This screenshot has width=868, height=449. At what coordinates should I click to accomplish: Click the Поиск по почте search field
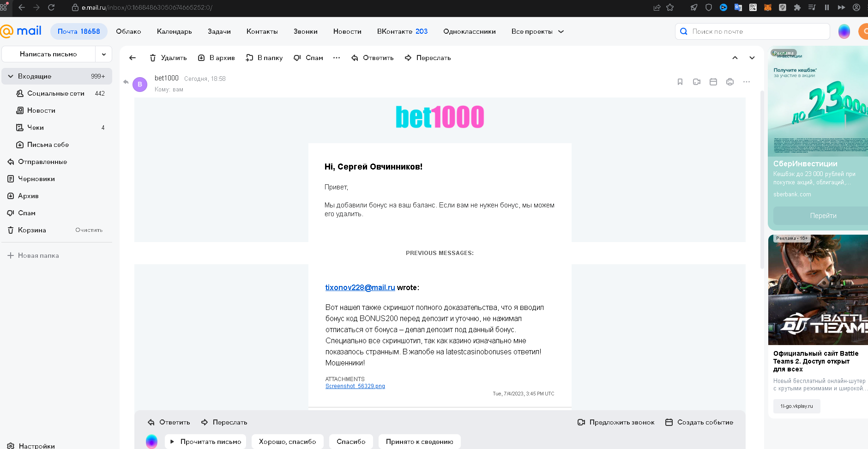[x=753, y=31]
